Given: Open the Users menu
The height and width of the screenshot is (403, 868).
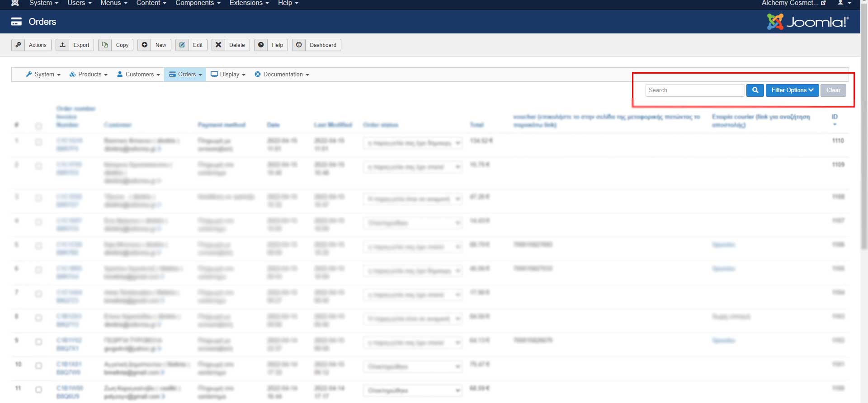Looking at the screenshot, I should point(80,3).
